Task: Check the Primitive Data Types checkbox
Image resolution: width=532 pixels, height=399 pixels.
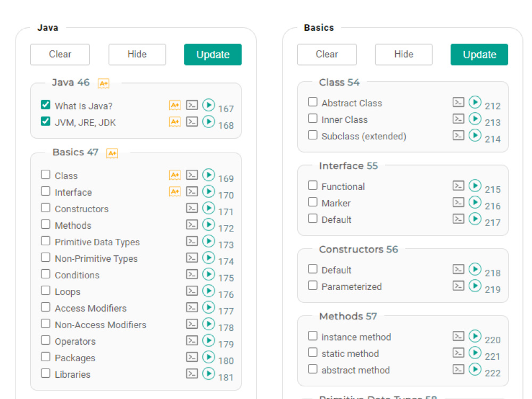Action: (45, 241)
